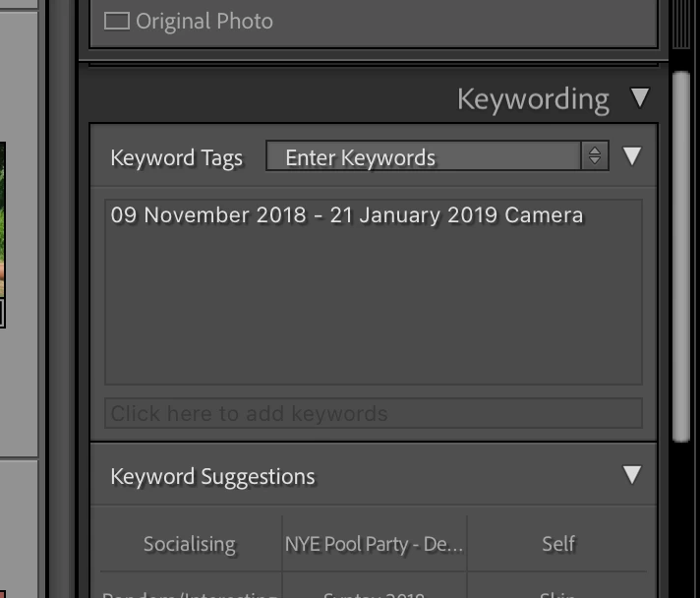Click the Keyword Tags disclosure triangle
Screen dimensions: 700x598
[x=632, y=155]
